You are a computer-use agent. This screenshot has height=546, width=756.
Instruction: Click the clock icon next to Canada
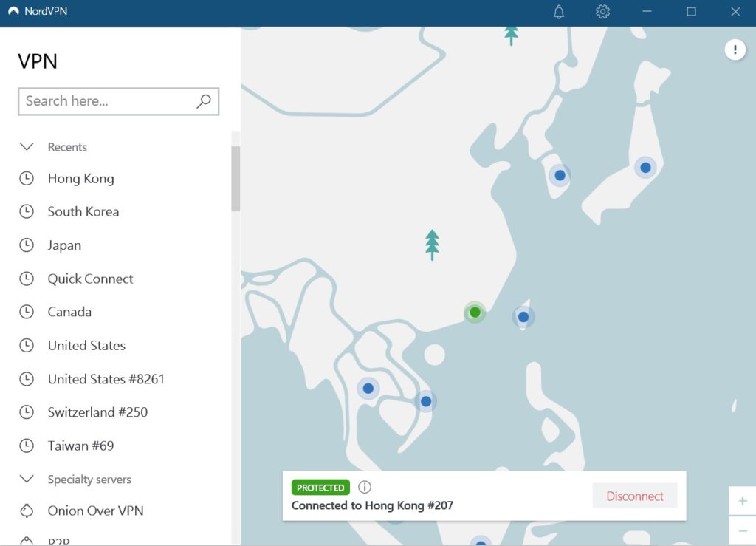pos(27,312)
